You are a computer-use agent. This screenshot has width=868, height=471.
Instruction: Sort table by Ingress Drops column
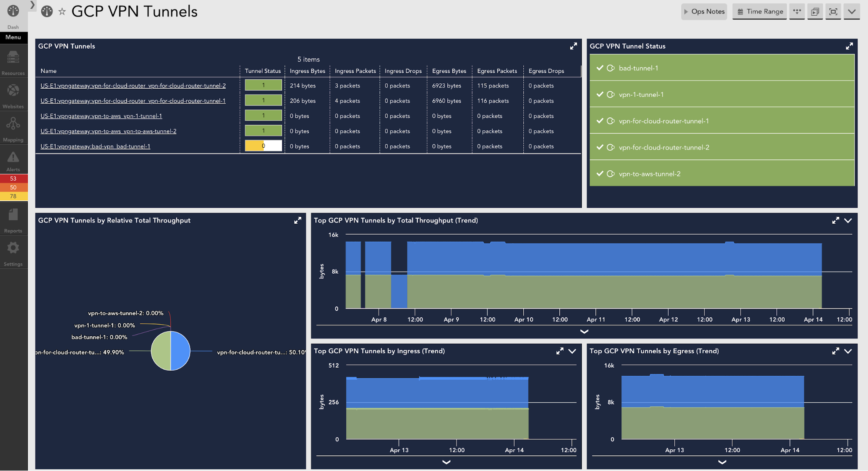(x=403, y=71)
